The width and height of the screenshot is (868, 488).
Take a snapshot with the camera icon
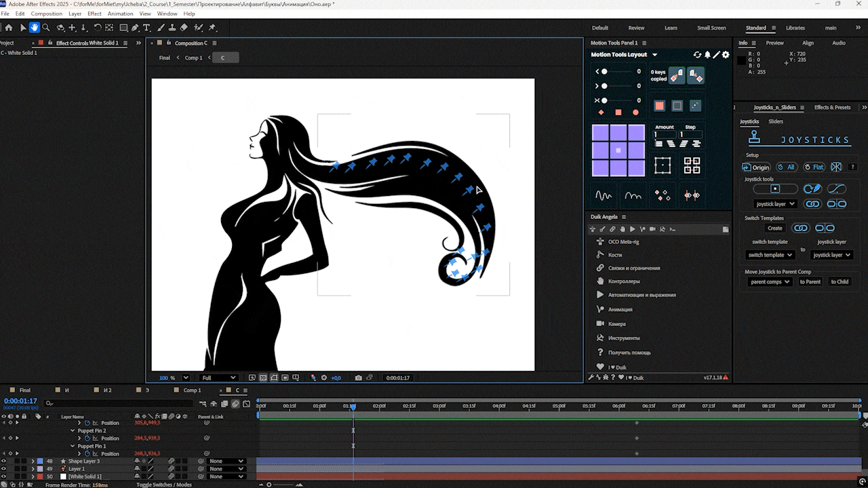(x=359, y=378)
